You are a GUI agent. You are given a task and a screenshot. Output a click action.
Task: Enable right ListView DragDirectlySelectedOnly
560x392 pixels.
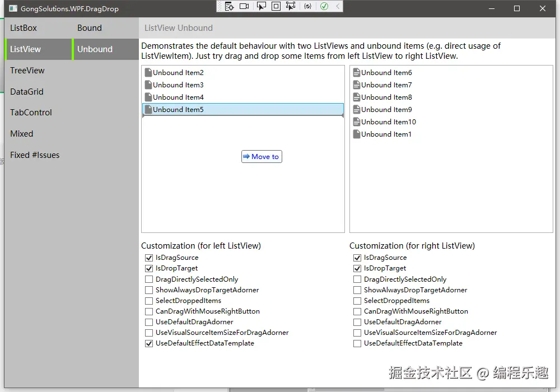[357, 279]
